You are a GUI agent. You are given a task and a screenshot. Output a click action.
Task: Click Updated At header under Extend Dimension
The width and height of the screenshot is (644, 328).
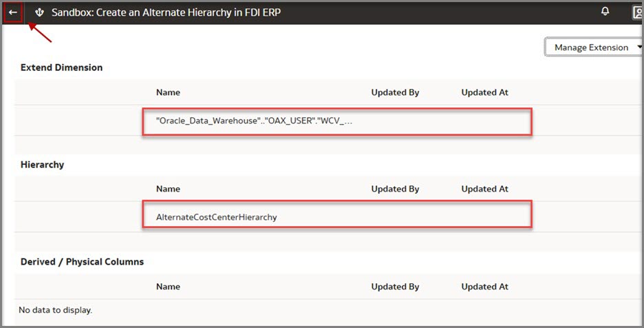(484, 92)
